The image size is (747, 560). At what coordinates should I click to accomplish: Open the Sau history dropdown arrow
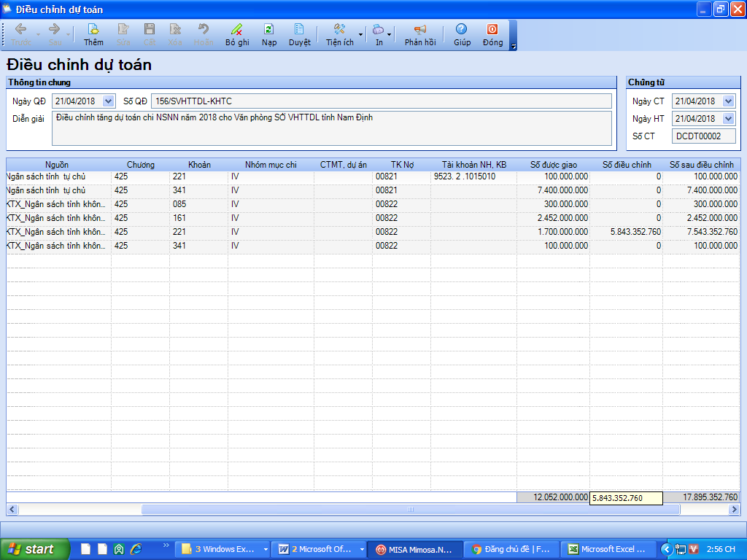(68, 35)
